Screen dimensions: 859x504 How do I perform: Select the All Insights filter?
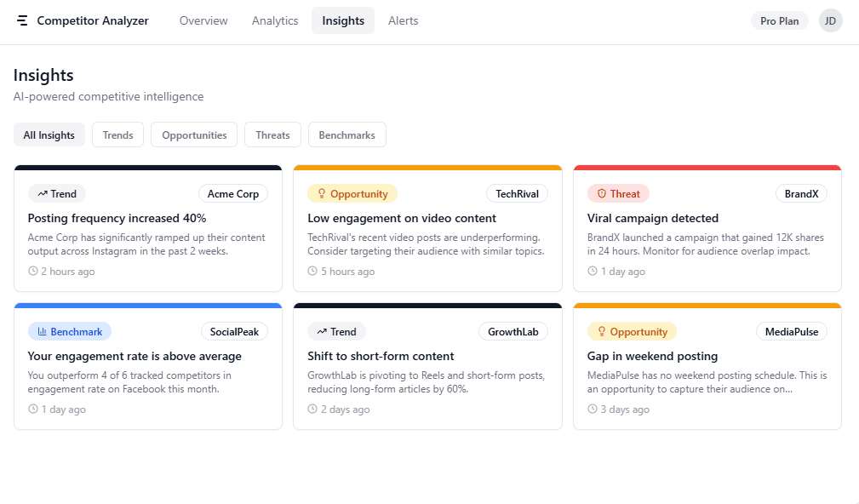(x=49, y=135)
